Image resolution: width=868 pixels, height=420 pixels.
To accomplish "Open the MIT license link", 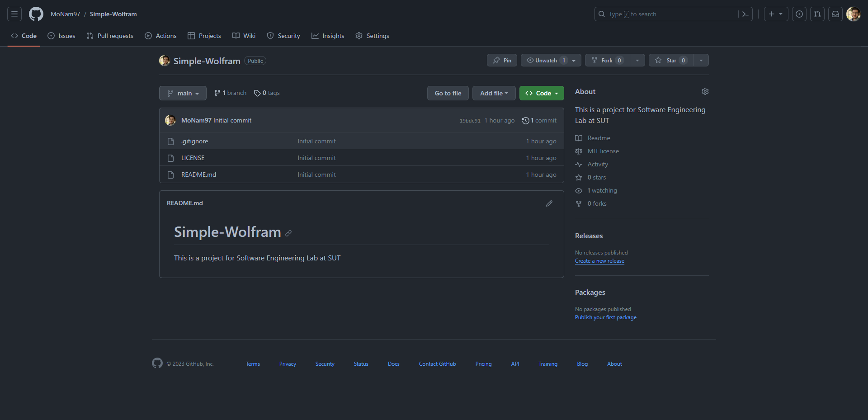I will [x=597, y=151].
